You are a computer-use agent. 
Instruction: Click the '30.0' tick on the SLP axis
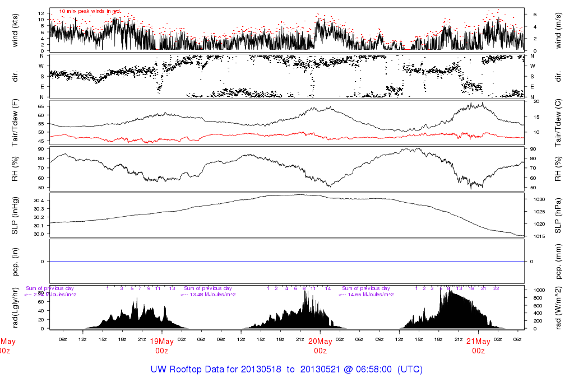point(39,234)
